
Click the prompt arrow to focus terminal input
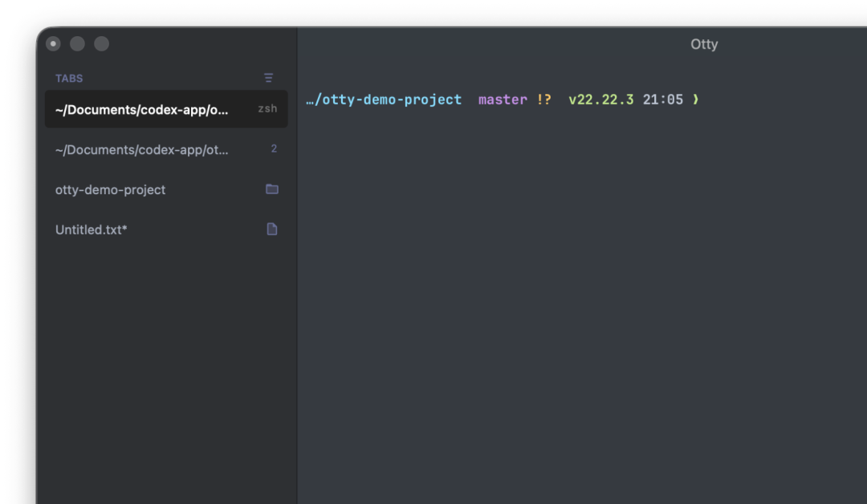[x=695, y=100]
